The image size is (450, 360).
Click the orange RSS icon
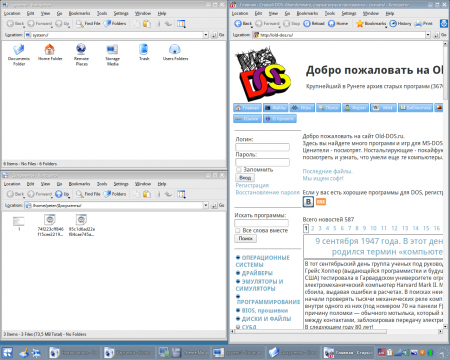[321, 202]
